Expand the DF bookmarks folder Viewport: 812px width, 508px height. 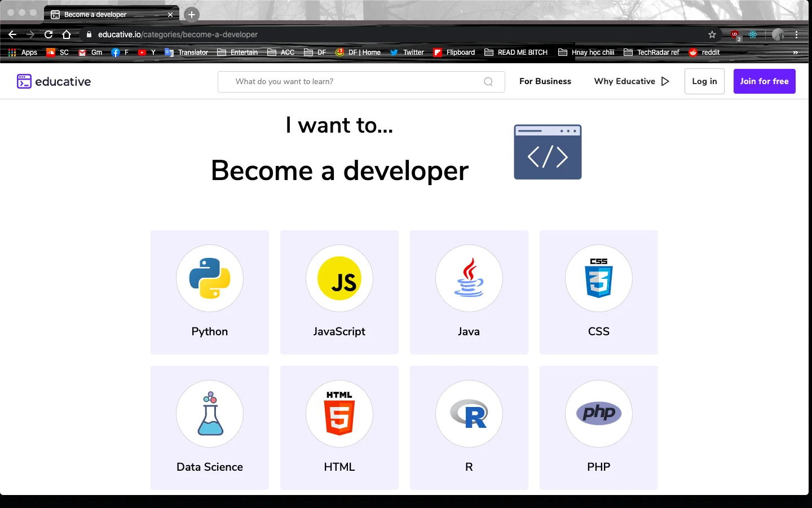coord(315,52)
